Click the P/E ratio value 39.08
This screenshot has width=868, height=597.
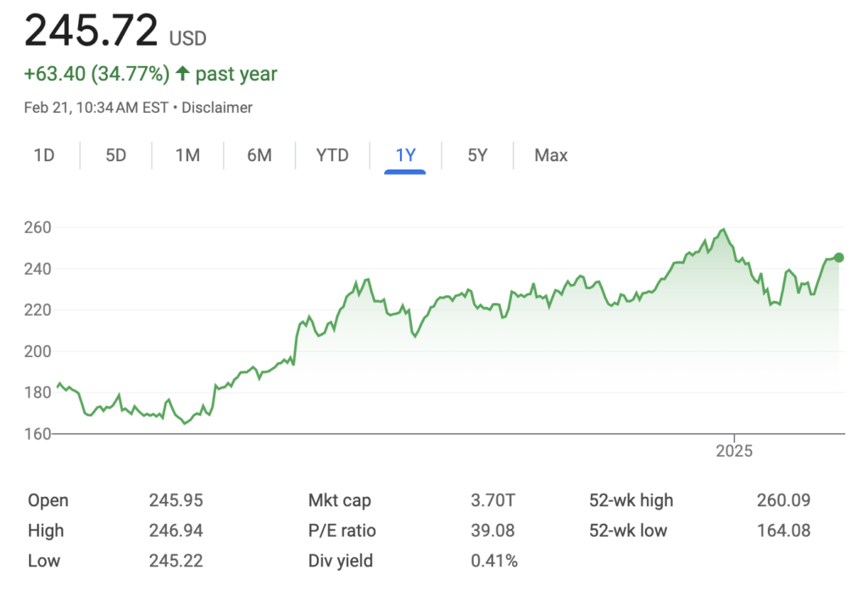(x=492, y=531)
